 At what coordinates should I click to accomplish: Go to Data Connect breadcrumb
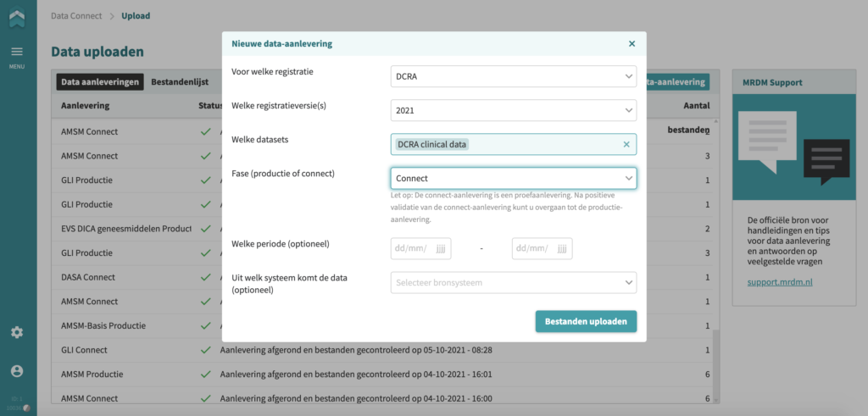[76, 16]
